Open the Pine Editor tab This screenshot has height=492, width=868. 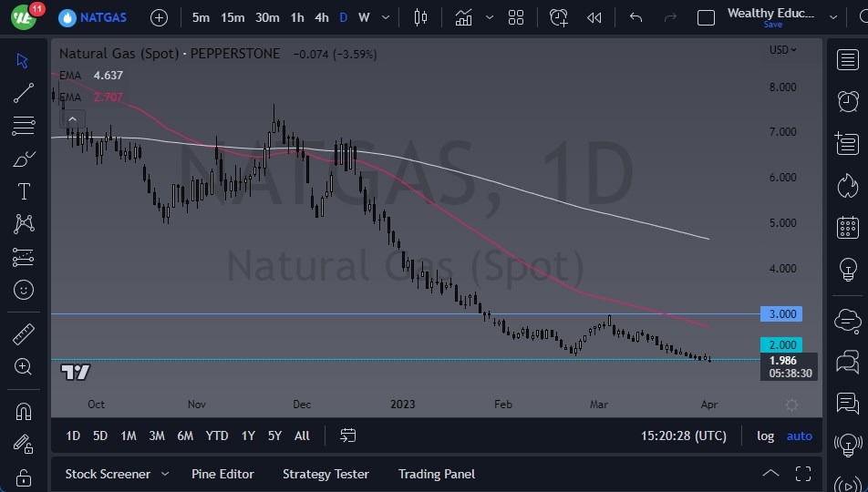coord(222,475)
